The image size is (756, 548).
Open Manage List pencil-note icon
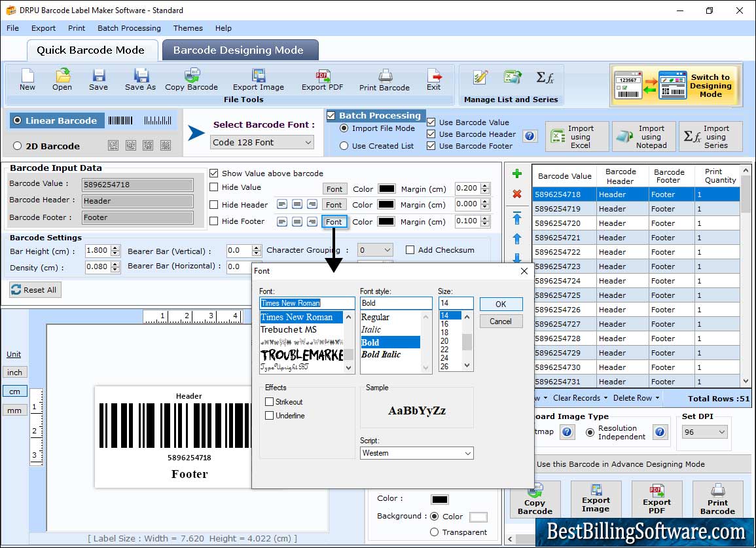[480, 77]
